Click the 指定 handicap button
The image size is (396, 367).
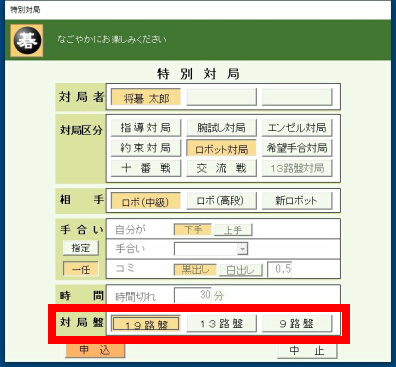[81, 248]
